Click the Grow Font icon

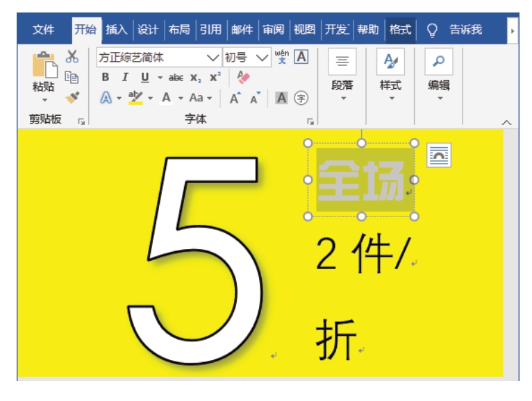coord(235,98)
